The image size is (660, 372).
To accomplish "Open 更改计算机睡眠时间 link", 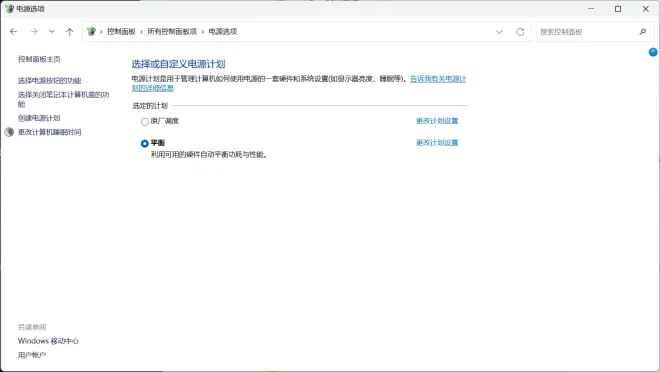I will [x=50, y=132].
